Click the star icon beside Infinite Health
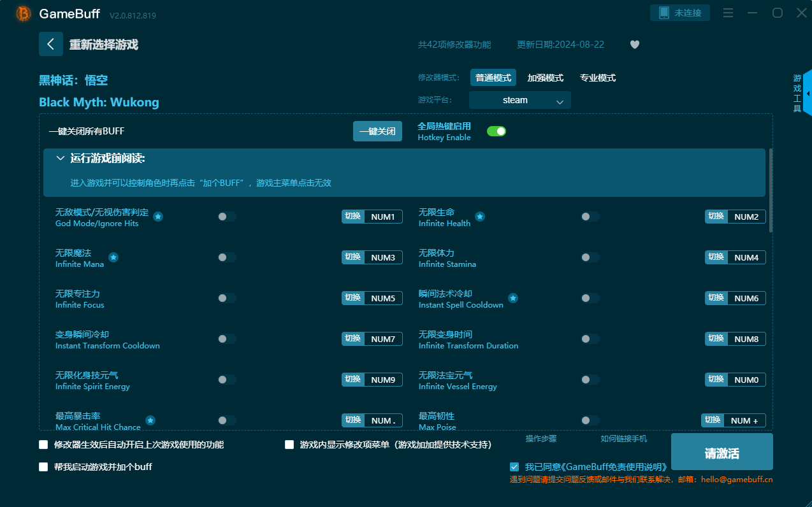The height and width of the screenshot is (507, 812). pos(480,217)
